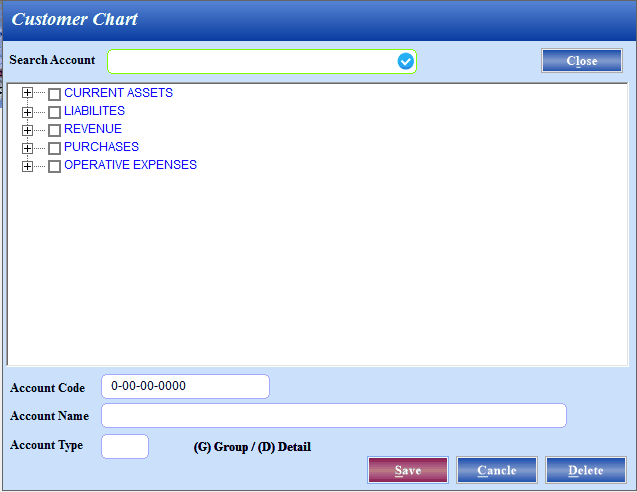Image resolution: width=637 pixels, height=492 pixels.
Task: Click the blue checkmark icon in search field
Action: pos(405,61)
